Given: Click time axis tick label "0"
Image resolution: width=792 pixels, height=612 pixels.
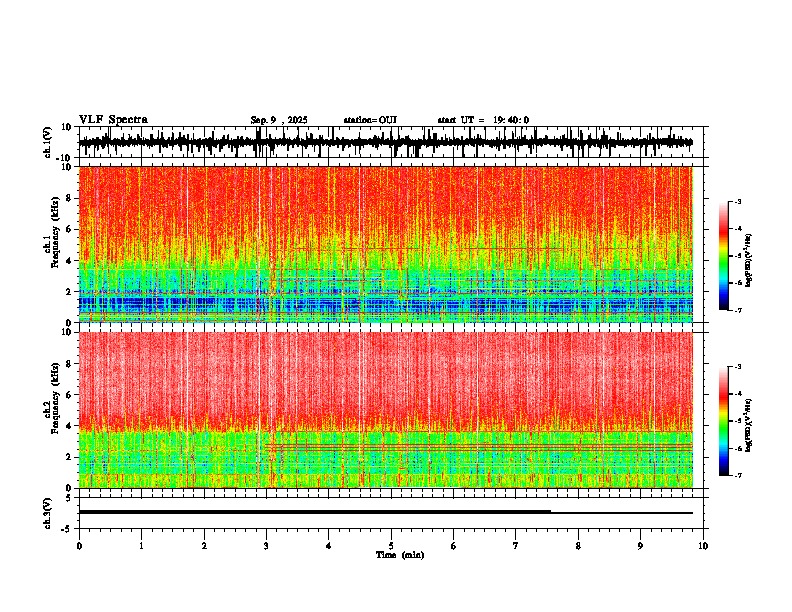Looking at the screenshot, I should pyautogui.click(x=79, y=546).
